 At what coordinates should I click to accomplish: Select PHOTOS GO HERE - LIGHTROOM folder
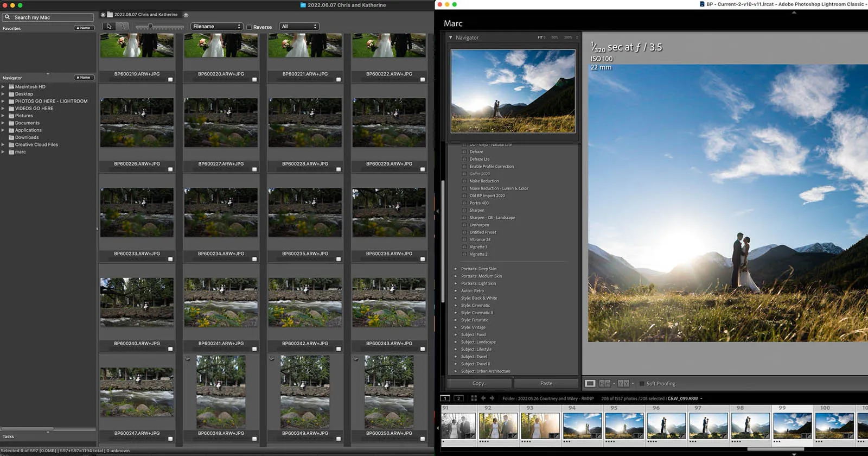[x=51, y=101]
